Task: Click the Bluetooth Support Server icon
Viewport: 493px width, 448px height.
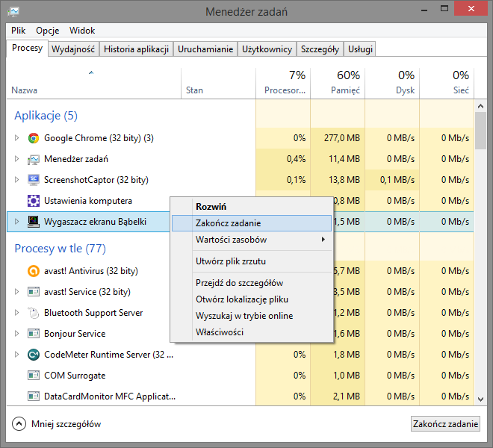Action: pos(34,313)
